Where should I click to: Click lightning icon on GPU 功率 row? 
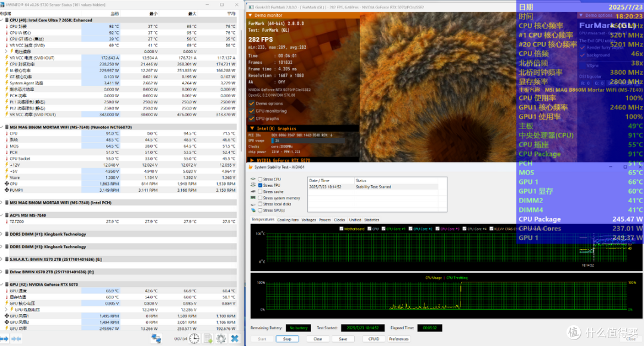[x=7, y=328]
